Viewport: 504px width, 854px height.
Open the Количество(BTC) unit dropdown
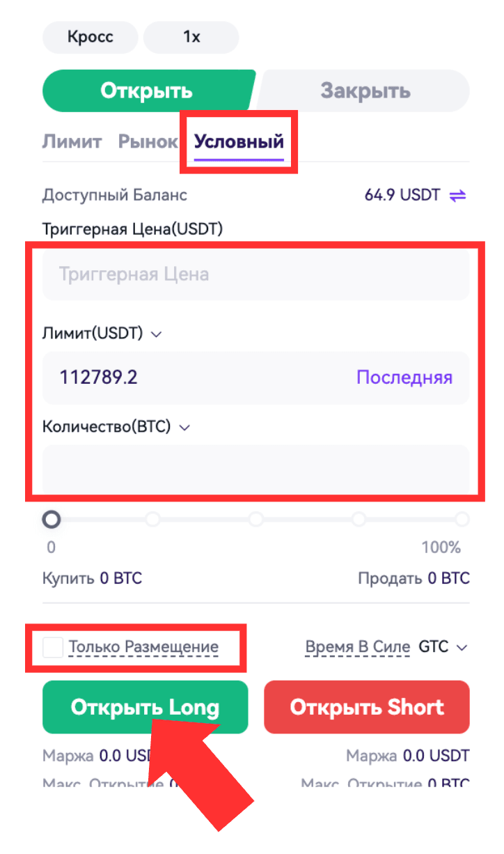coord(184,428)
